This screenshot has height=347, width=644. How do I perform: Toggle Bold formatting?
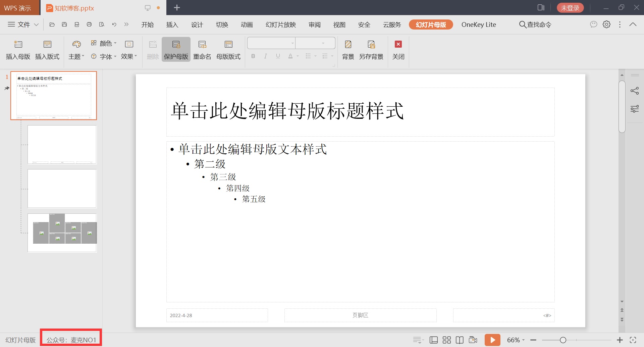click(253, 56)
